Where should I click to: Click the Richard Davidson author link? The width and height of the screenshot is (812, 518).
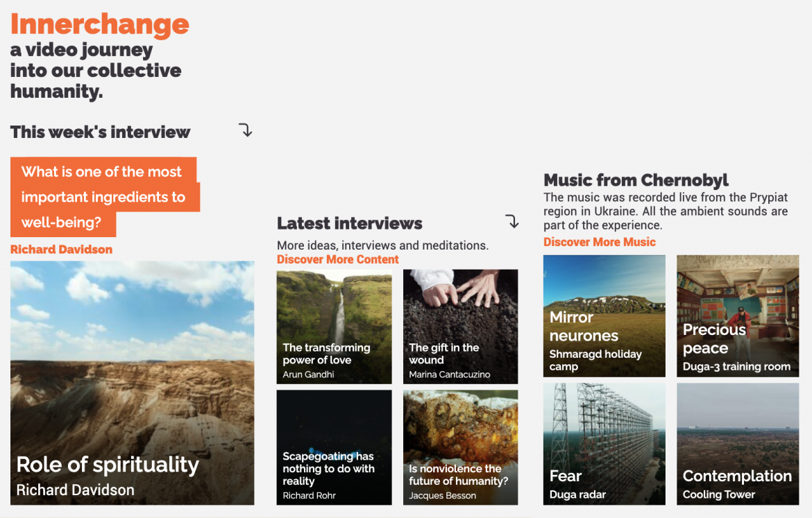point(60,249)
